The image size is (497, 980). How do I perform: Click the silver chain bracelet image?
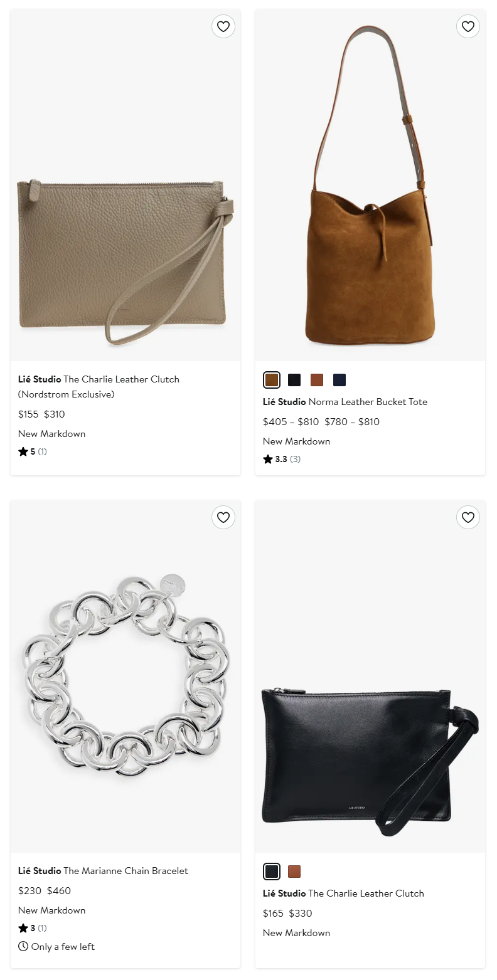click(126, 677)
